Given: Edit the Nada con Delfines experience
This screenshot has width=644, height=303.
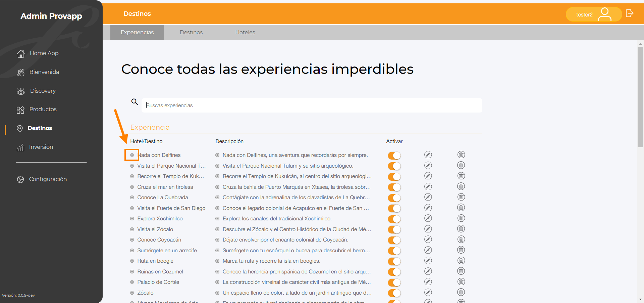Looking at the screenshot, I should pyautogui.click(x=428, y=155).
